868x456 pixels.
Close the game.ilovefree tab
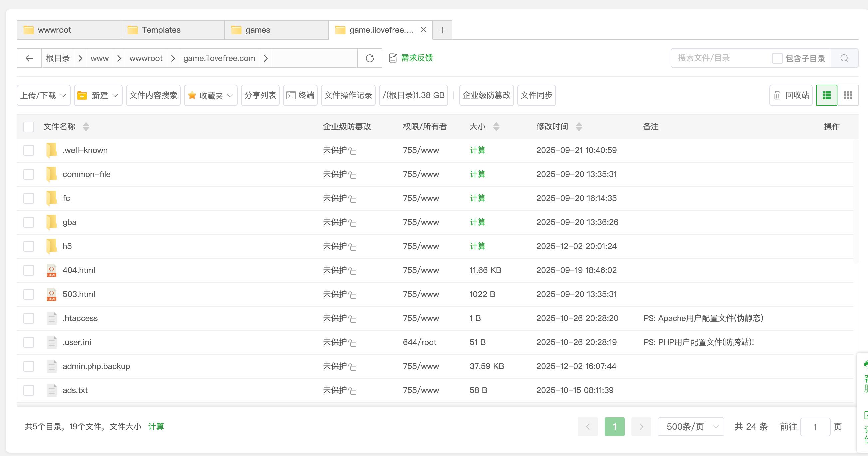tap(424, 30)
